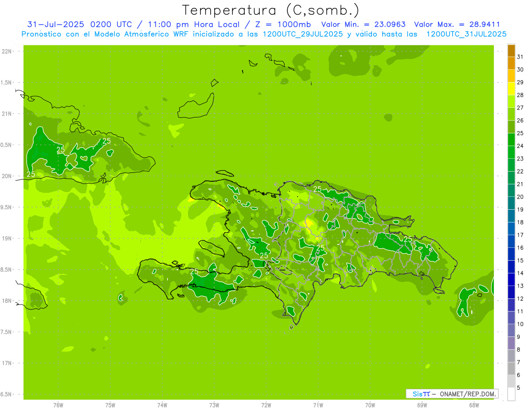Click the 'Valor Max. = 28.9411' value
This screenshot has width=532, height=411.
coord(457,24)
